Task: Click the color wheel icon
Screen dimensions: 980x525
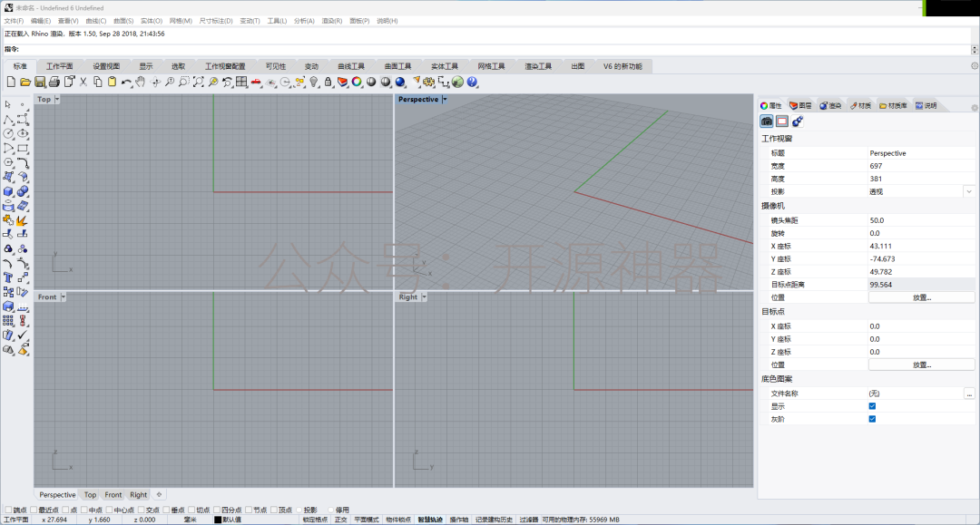Action: tap(357, 82)
